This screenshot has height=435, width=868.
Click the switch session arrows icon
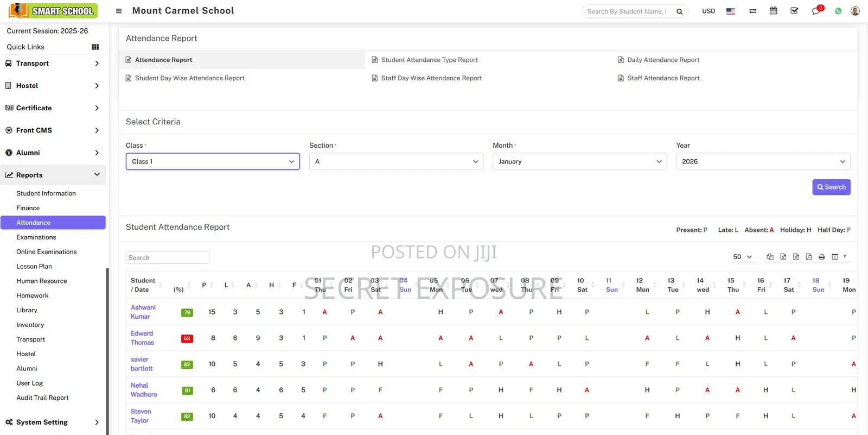[x=752, y=11]
